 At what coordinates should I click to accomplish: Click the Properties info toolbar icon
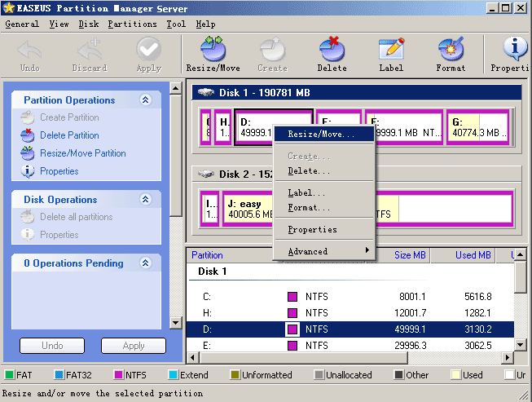[x=515, y=49]
